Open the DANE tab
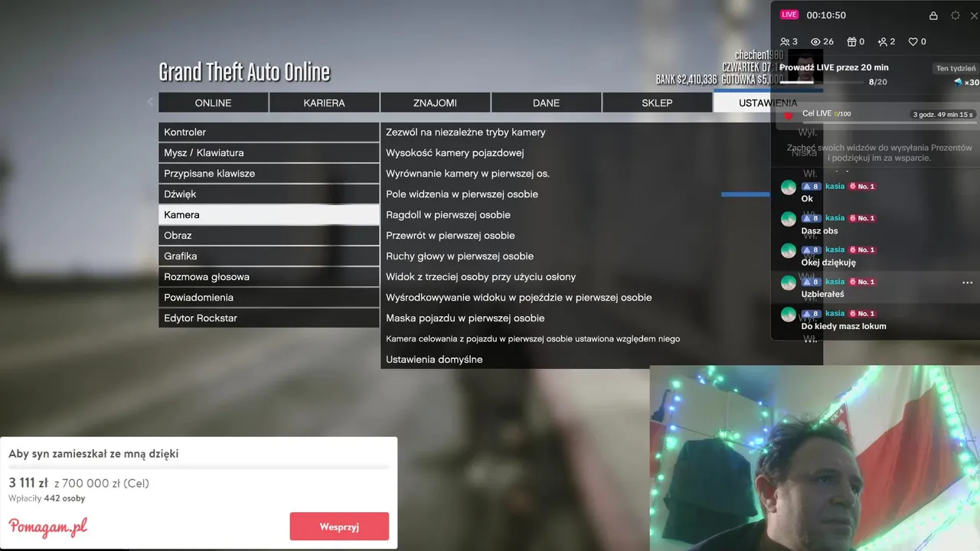The image size is (980, 551). pyautogui.click(x=546, y=103)
